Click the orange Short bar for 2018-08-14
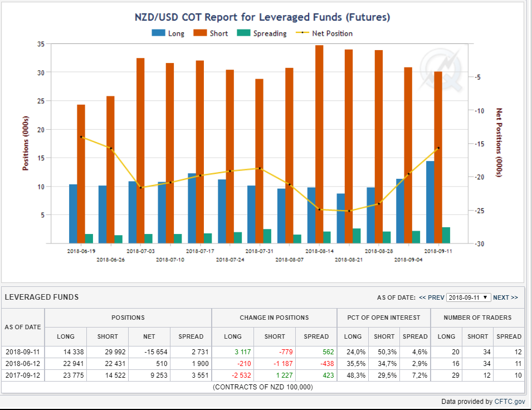Image resolution: width=532 pixels, height=410 pixels. [x=319, y=144]
